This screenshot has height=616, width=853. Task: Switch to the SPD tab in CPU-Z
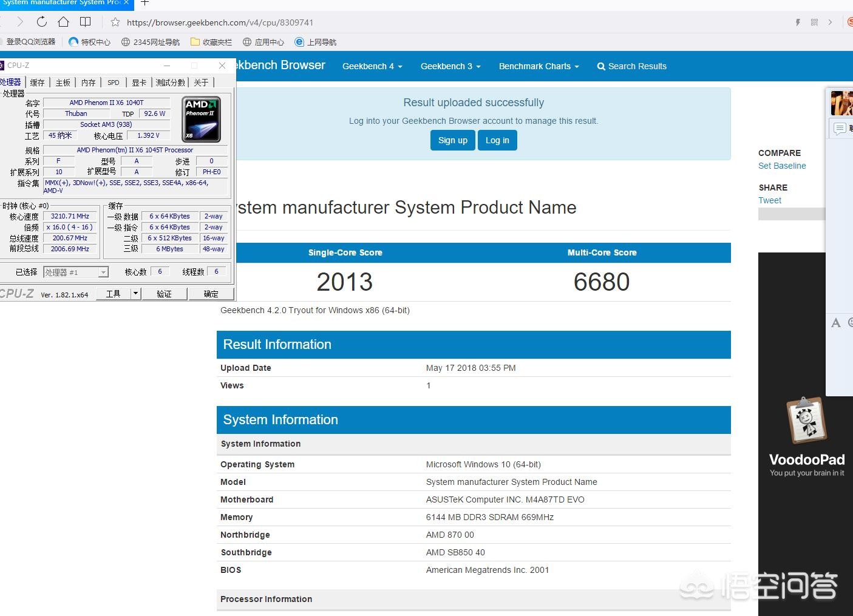click(x=114, y=83)
